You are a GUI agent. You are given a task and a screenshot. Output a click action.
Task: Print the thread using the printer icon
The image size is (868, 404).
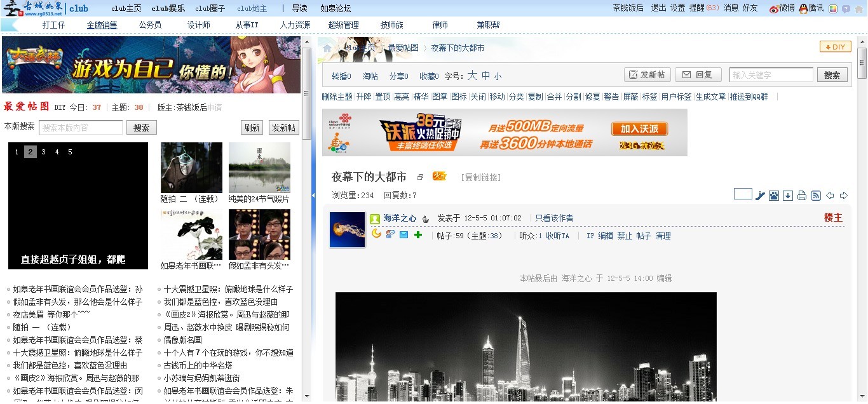[x=801, y=195]
